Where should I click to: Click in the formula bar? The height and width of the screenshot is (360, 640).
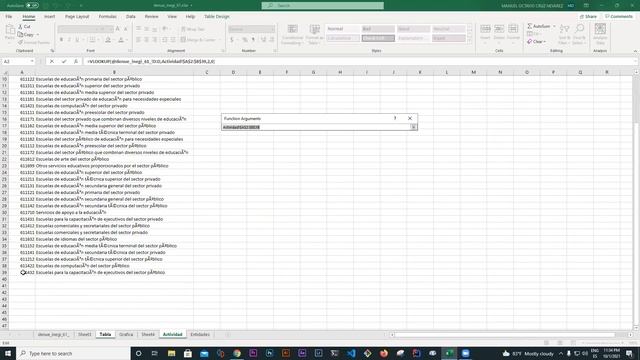point(359,61)
